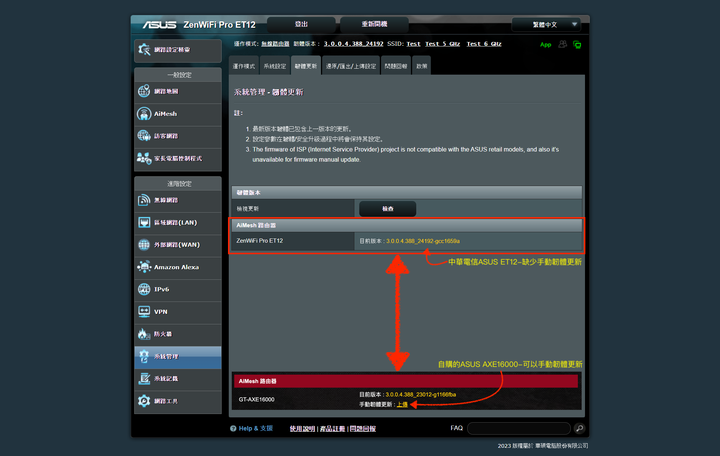720x456 pixels.
Task: Open the 繁體中文 language dropdown
Action: (546, 24)
